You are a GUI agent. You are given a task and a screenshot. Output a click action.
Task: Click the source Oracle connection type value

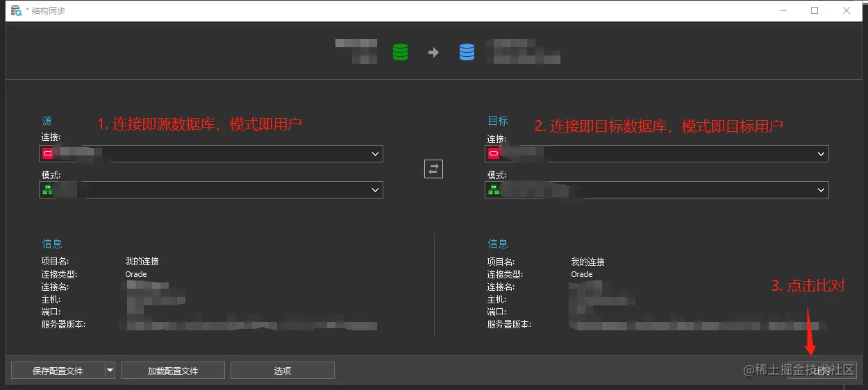point(136,274)
